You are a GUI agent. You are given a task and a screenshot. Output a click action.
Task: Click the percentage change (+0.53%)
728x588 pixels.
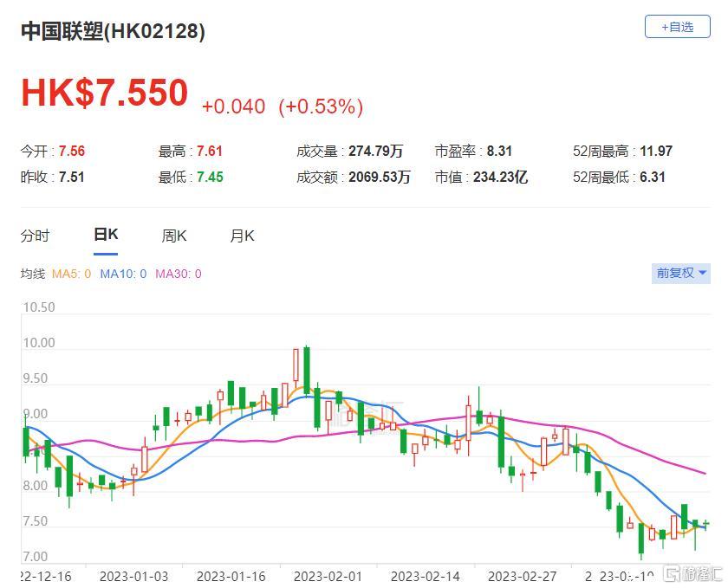tap(321, 107)
